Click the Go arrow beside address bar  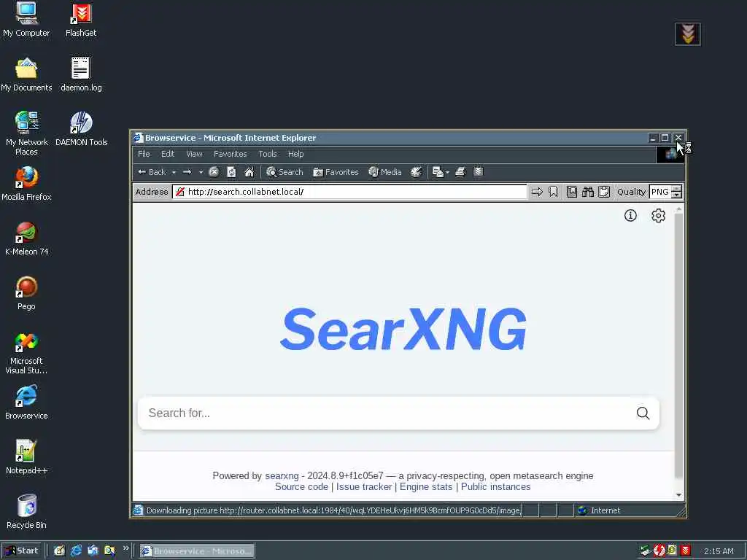(537, 192)
